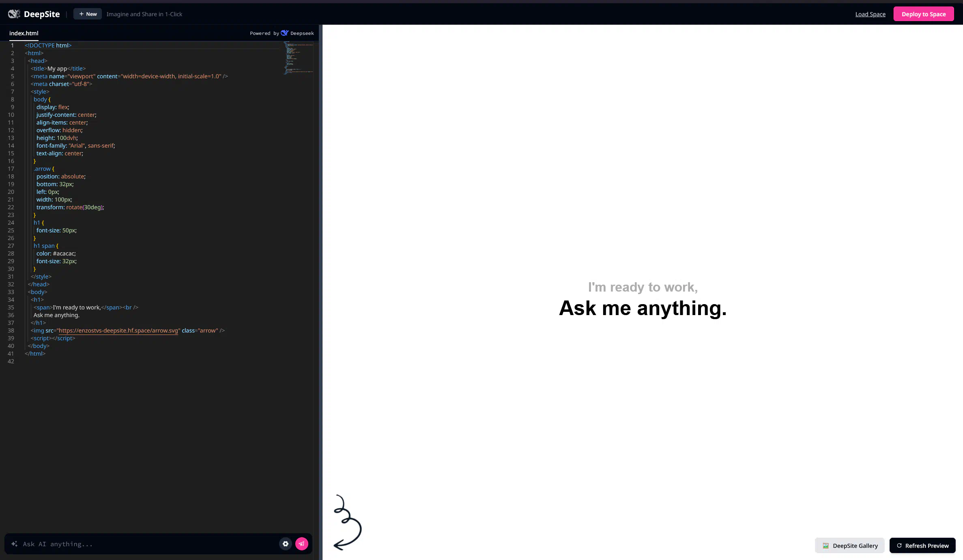Send prompt with pink paper-plane icon
The image size is (963, 560).
point(301,544)
